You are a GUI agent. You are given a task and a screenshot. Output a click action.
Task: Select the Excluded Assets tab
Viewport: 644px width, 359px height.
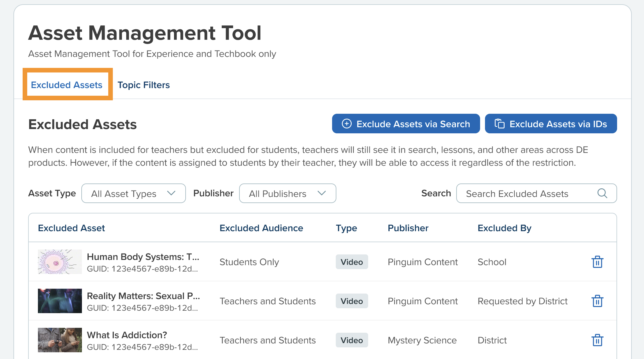pyautogui.click(x=67, y=85)
